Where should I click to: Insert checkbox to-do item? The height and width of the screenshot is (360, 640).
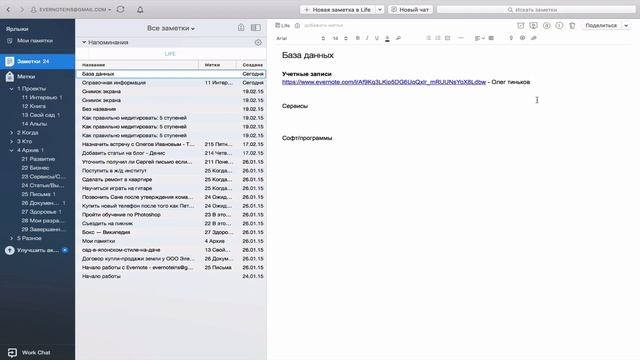(x=447, y=38)
